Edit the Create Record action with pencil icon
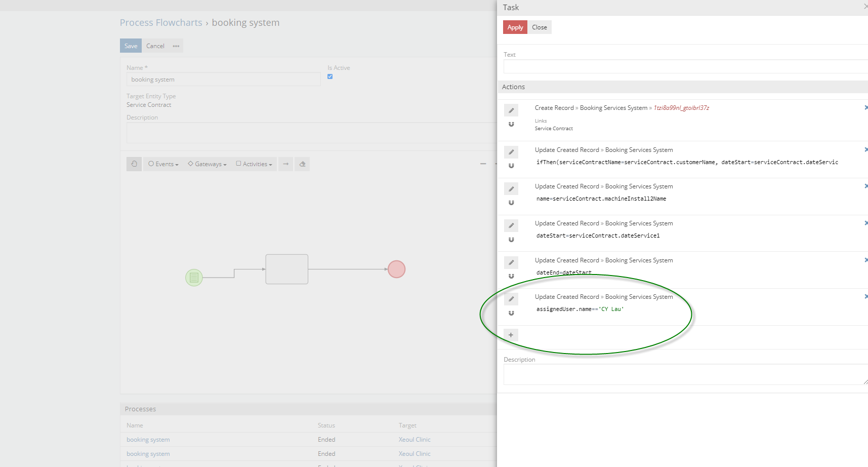Image resolution: width=868 pixels, height=467 pixels. (511, 110)
